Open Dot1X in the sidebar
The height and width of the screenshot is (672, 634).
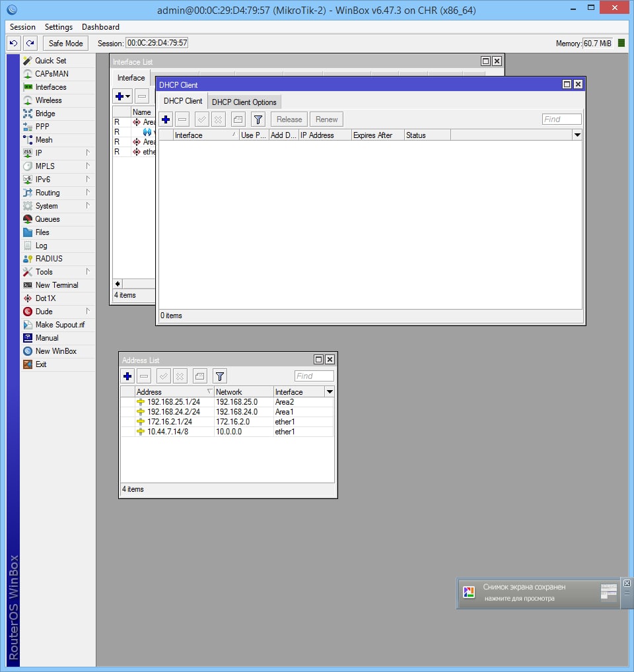pos(58,298)
